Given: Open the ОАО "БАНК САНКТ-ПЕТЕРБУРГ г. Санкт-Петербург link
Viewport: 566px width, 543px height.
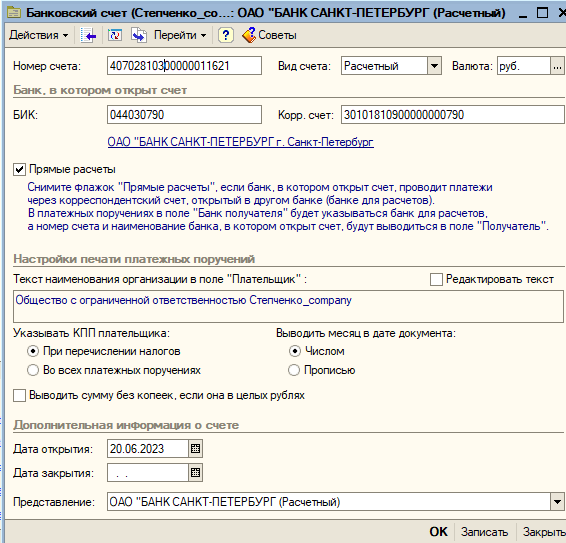Looking at the screenshot, I should 240,142.
